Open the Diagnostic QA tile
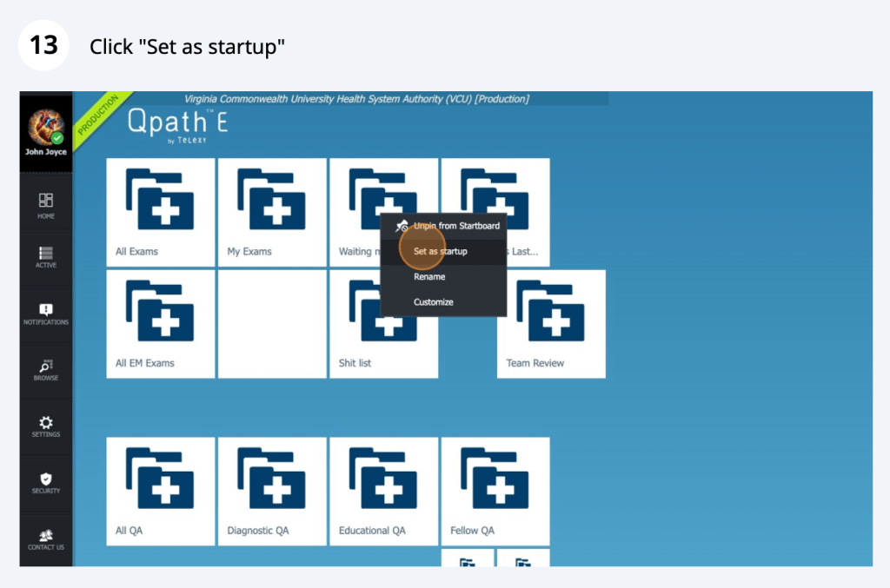 coord(271,491)
